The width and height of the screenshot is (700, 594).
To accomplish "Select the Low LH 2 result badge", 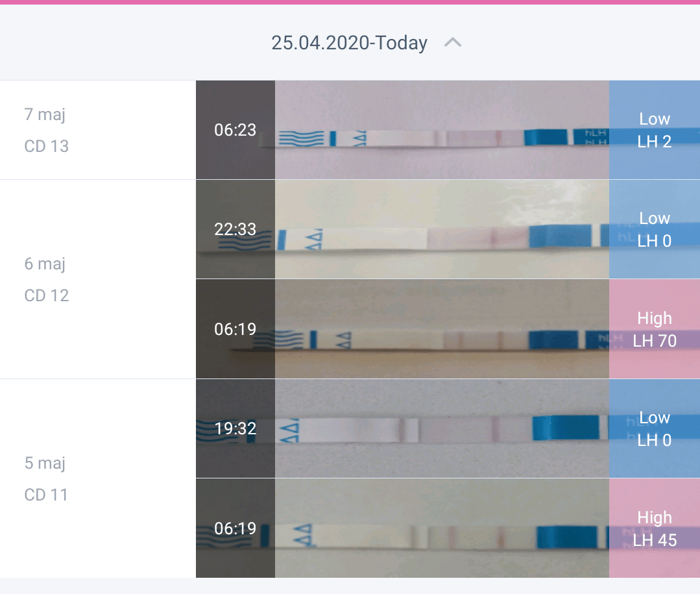I will [655, 130].
